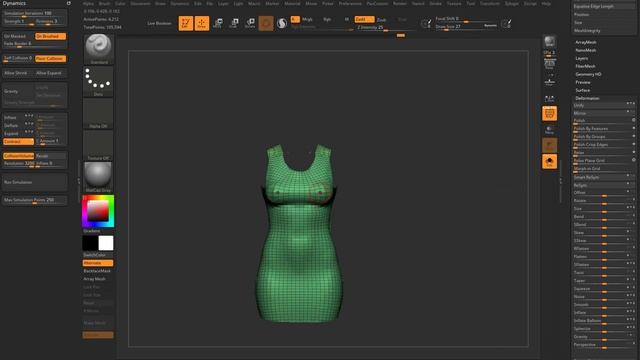Viewport: 640px width, 360px height.
Task: Toggle the Polish slider's circle mode icon
Action: click(633, 120)
